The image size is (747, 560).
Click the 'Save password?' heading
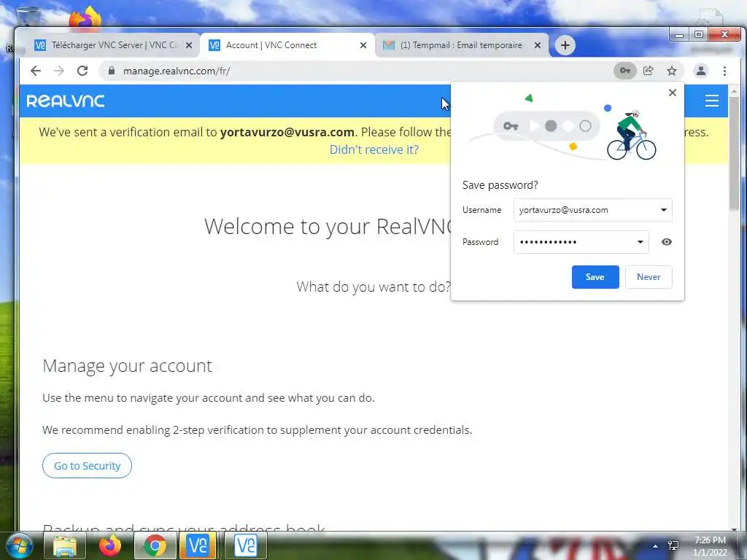[x=500, y=185]
